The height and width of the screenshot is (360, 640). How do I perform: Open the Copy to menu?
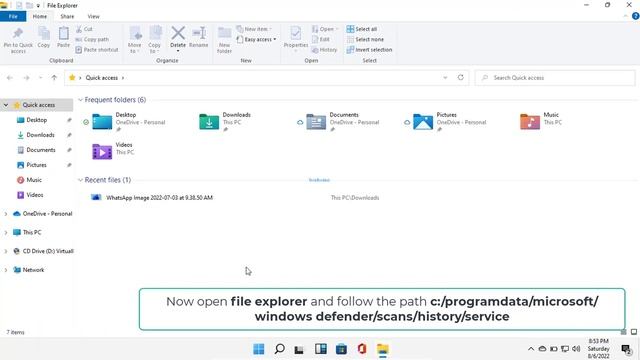[155, 40]
